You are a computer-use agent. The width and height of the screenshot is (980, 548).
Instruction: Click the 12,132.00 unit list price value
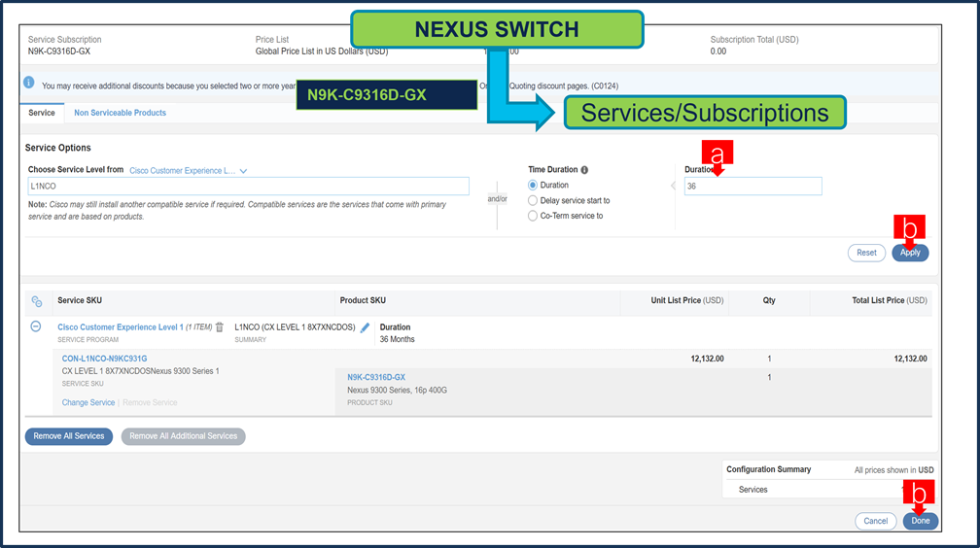[x=707, y=359]
